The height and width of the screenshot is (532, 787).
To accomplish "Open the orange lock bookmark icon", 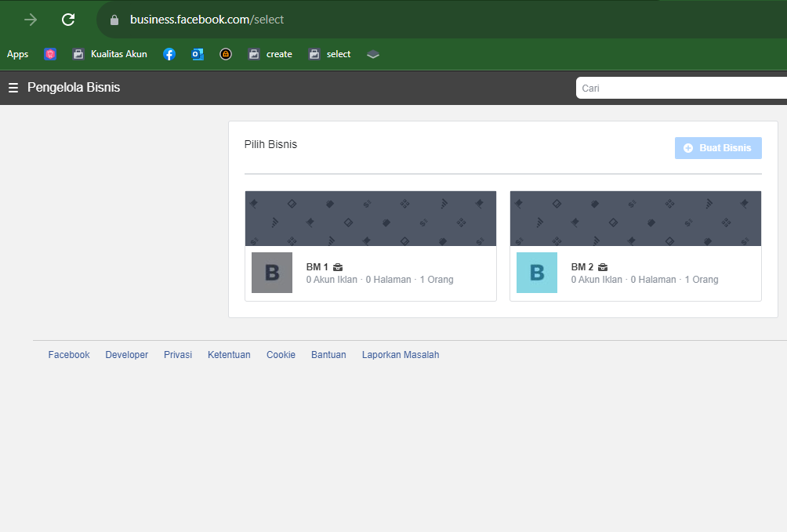I will pyautogui.click(x=226, y=54).
